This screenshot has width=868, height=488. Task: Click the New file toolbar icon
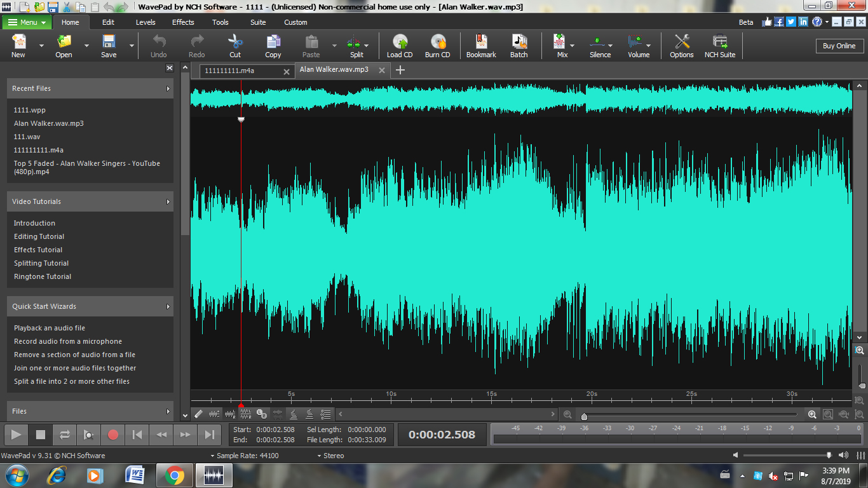18,46
